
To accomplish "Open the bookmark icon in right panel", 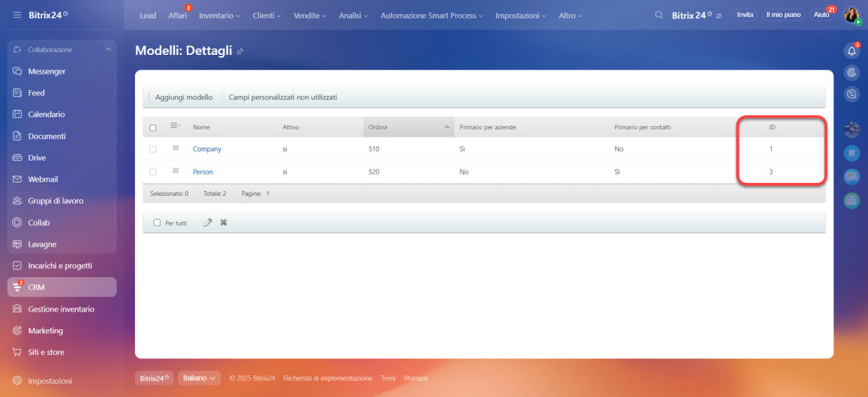I will [x=852, y=154].
